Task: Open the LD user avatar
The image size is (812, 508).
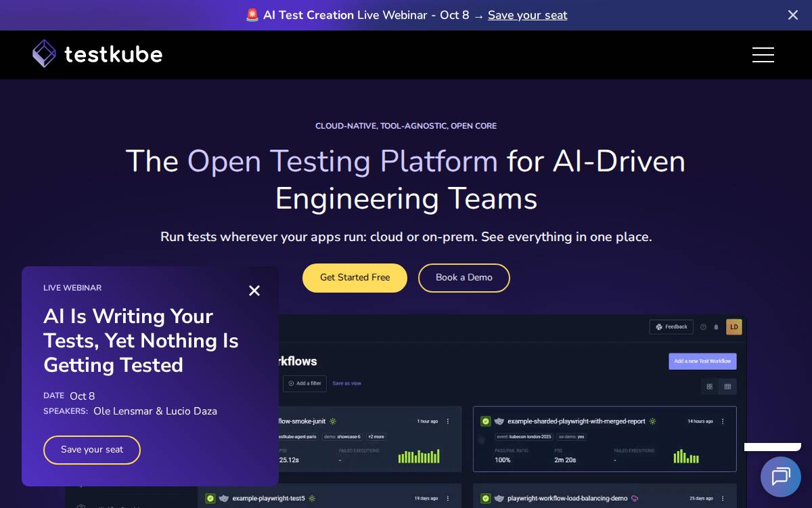Action: pyautogui.click(x=734, y=327)
